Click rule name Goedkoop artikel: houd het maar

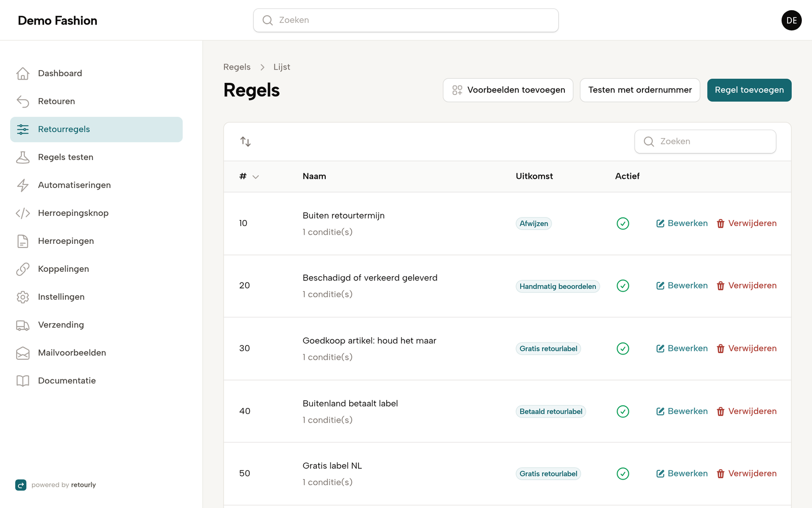click(x=369, y=341)
